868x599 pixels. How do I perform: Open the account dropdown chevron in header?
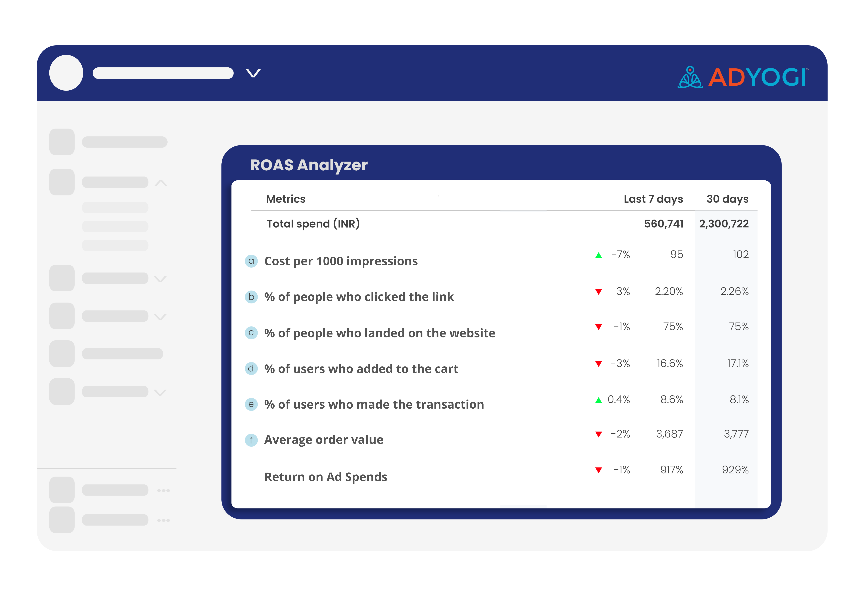click(x=253, y=73)
